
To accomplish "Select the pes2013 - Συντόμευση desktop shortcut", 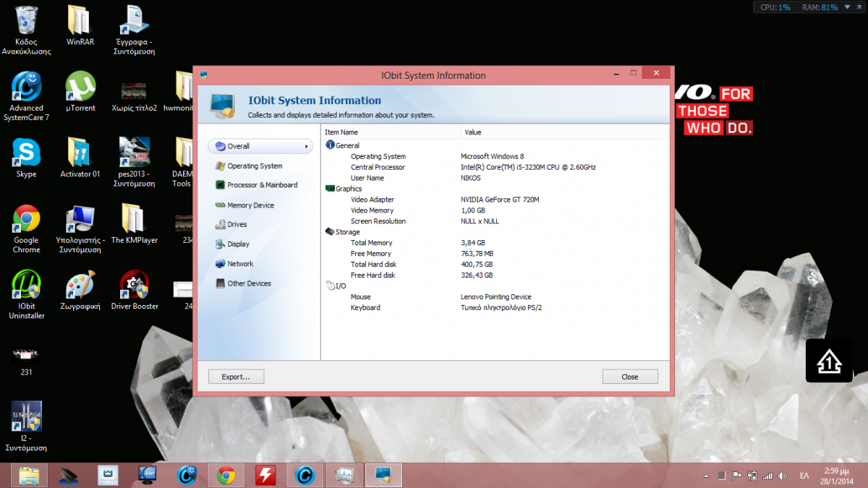I will tap(135, 163).
